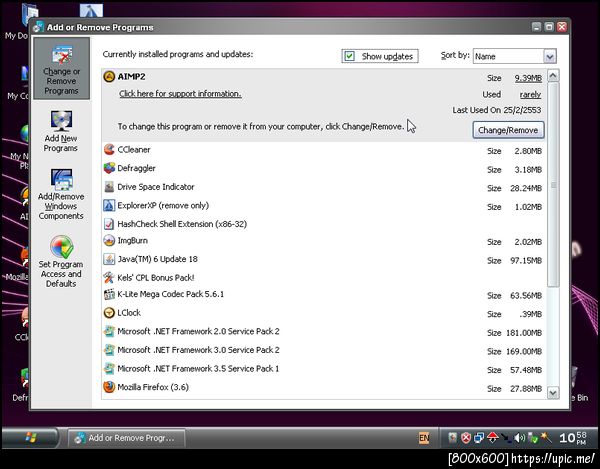Select Mozilla Firefox (3.6) entry

point(324,388)
